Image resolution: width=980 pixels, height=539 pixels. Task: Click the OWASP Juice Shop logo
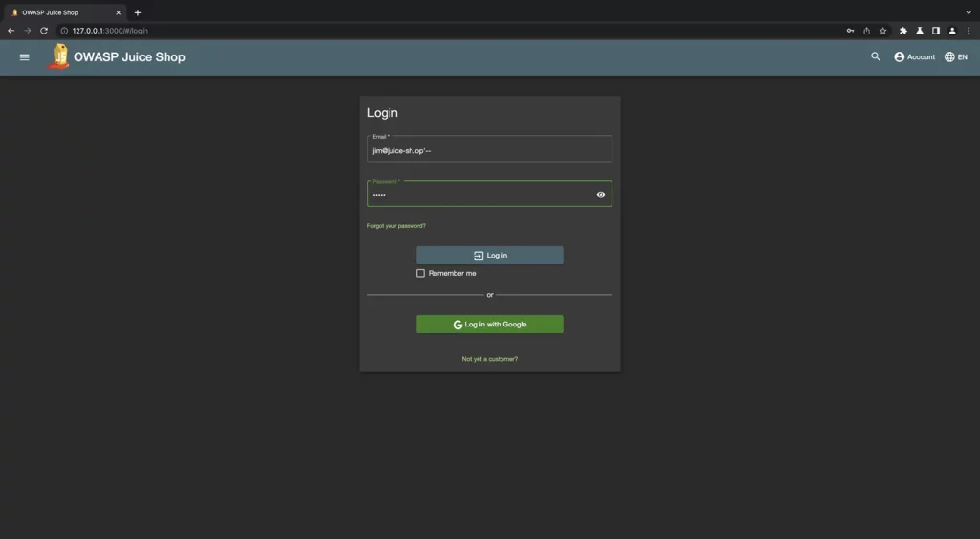click(x=58, y=56)
